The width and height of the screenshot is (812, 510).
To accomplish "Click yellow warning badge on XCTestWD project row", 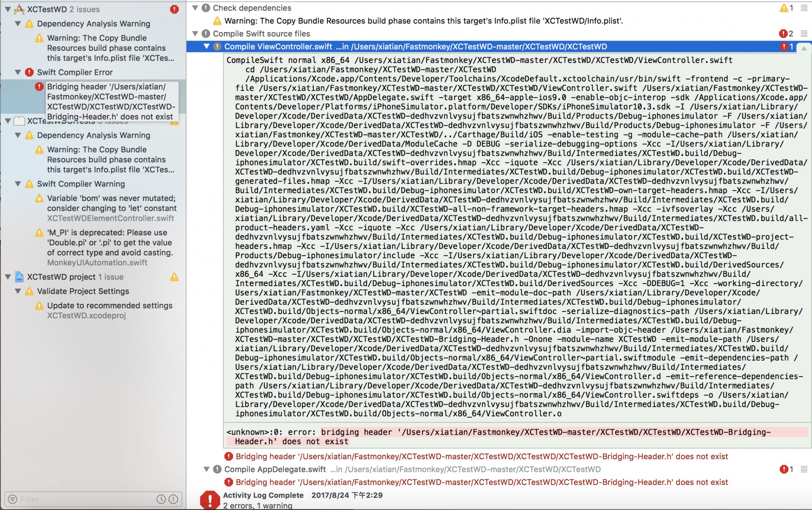I will 174,277.
